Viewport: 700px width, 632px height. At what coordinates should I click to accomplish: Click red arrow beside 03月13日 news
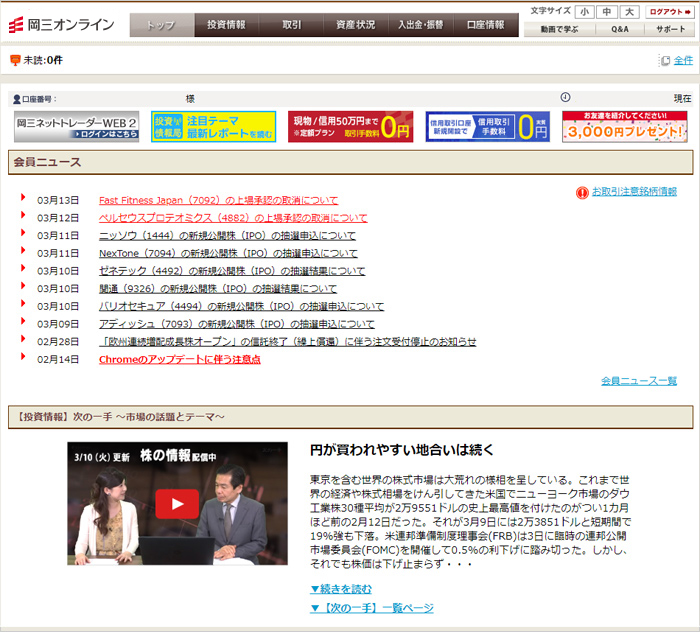23,197
